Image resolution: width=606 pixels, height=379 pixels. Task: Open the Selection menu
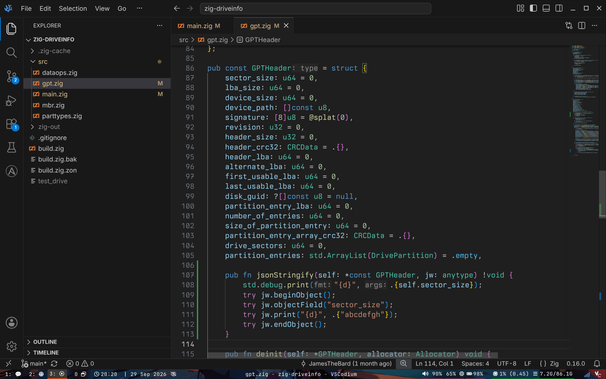73,8
